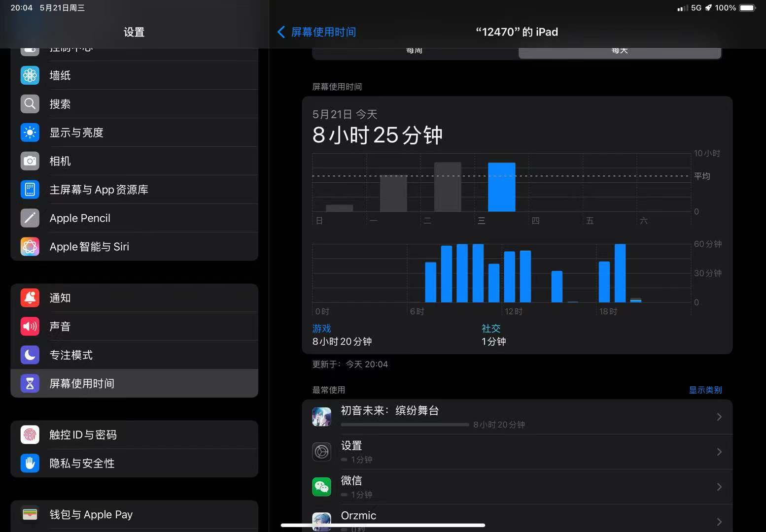
Task: Go back to 屏幕使用时间
Action: [317, 32]
